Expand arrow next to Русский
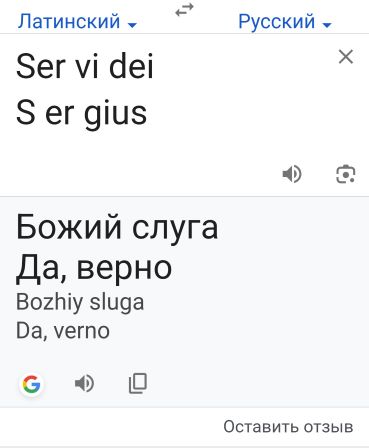The image size is (369, 448). [327, 25]
